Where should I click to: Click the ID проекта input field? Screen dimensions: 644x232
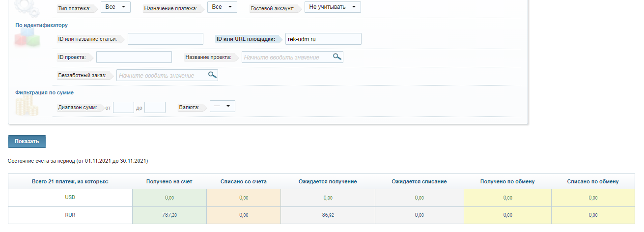click(x=134, y=57)
